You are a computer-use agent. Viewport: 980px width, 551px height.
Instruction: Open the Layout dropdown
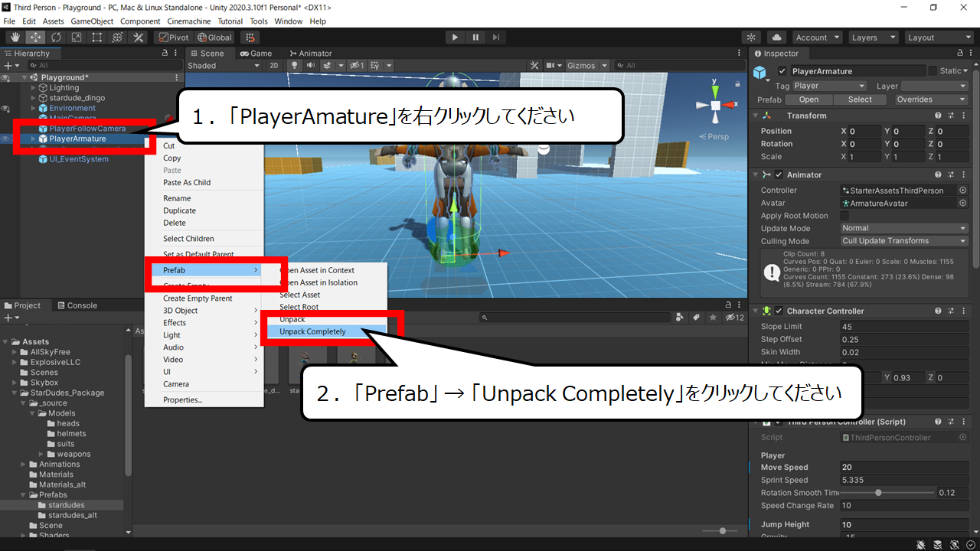(x=939, y=37)
